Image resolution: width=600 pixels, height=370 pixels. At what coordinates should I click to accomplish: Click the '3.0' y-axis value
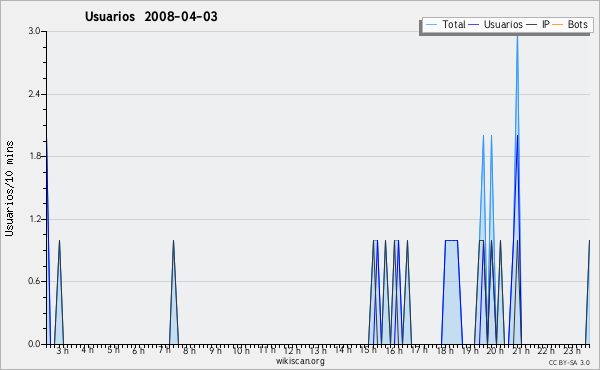pos(34,31)
